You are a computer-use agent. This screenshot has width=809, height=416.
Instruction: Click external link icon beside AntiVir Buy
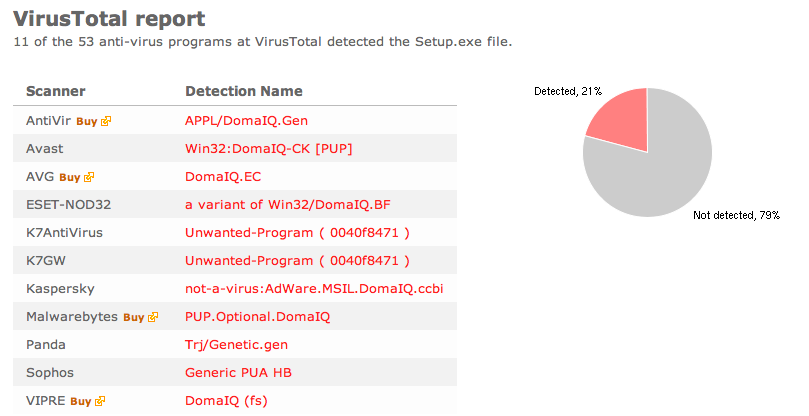pyautogui.click(x=106, y=121)
